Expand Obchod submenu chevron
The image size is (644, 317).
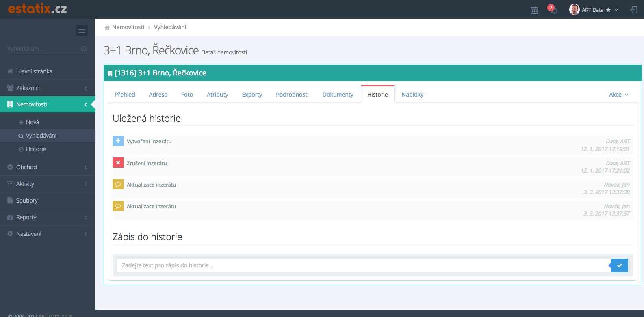pyautogui.click(x=85, y=167)
